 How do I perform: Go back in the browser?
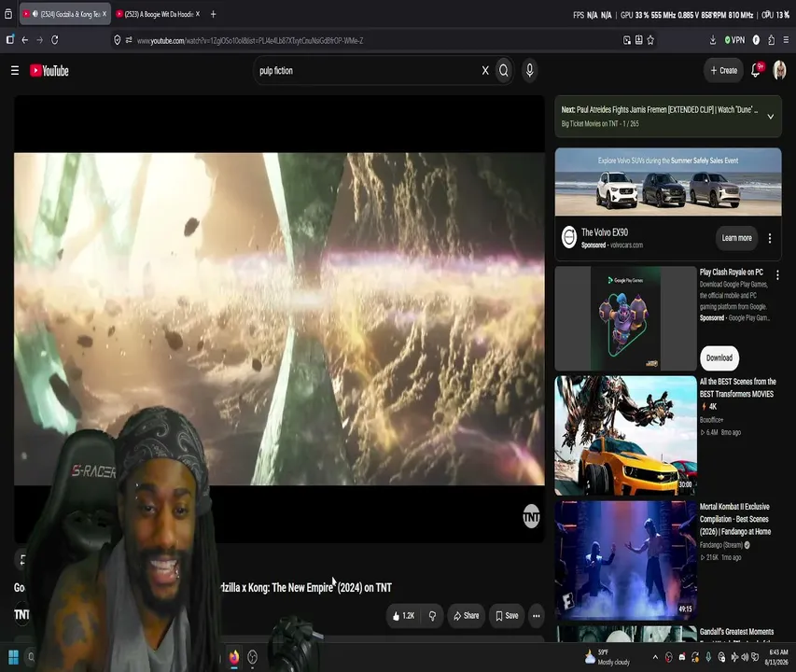click(25, 39)
